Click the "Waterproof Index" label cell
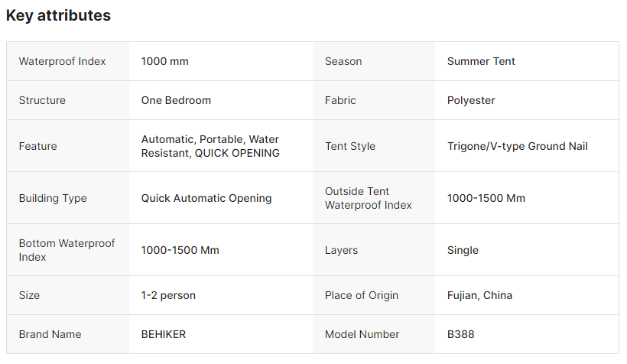627x364 pixels. coord(62,61)
